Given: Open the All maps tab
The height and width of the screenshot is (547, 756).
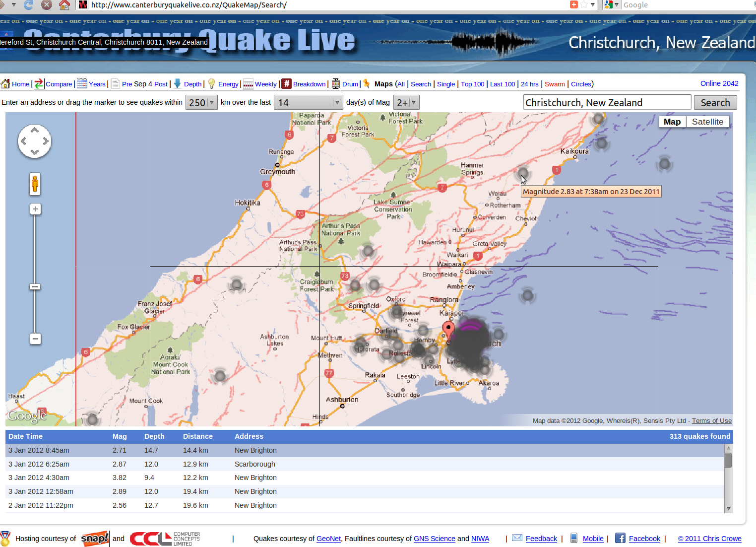Looking at the screenshot, I should click(401, 84).
